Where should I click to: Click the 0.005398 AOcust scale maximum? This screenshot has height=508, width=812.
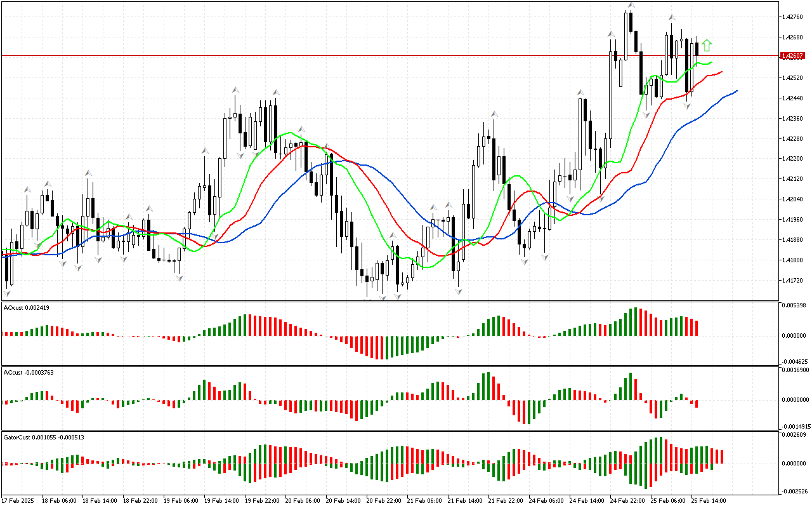click(x=796, y=306)
